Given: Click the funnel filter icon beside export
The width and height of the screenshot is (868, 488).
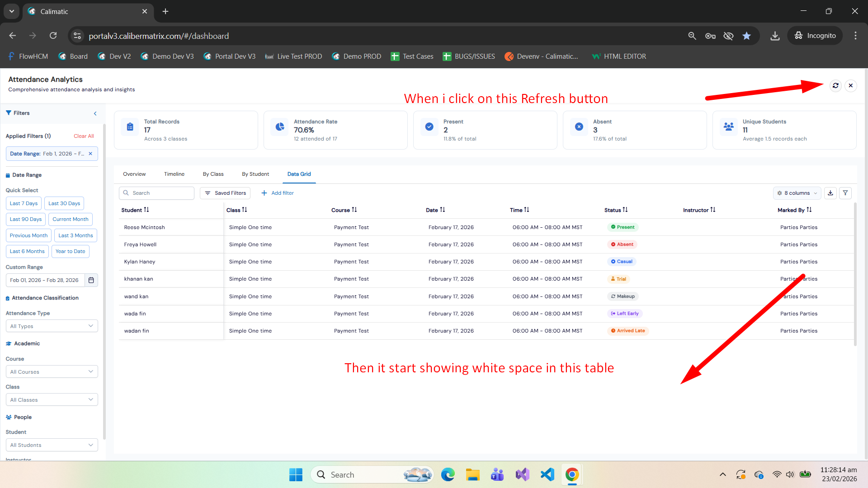Looking at the screenshot, I should pos(845,193).
